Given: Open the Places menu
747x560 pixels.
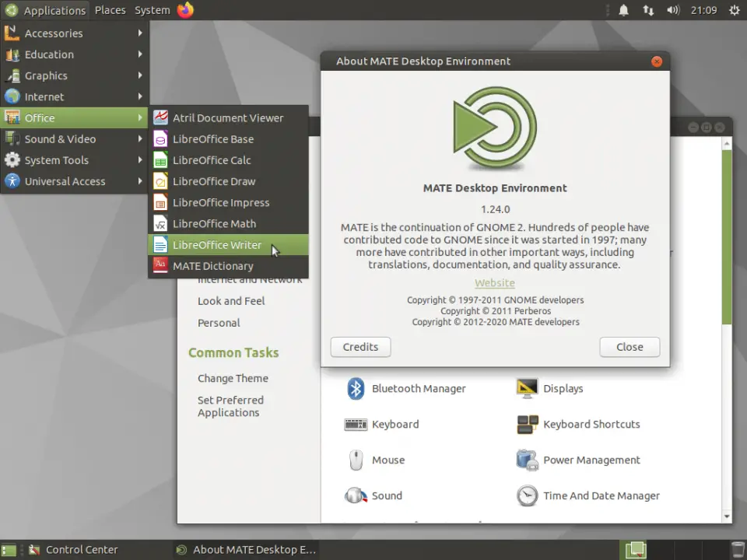Looking at the screenshot, I should click(110, 10).
